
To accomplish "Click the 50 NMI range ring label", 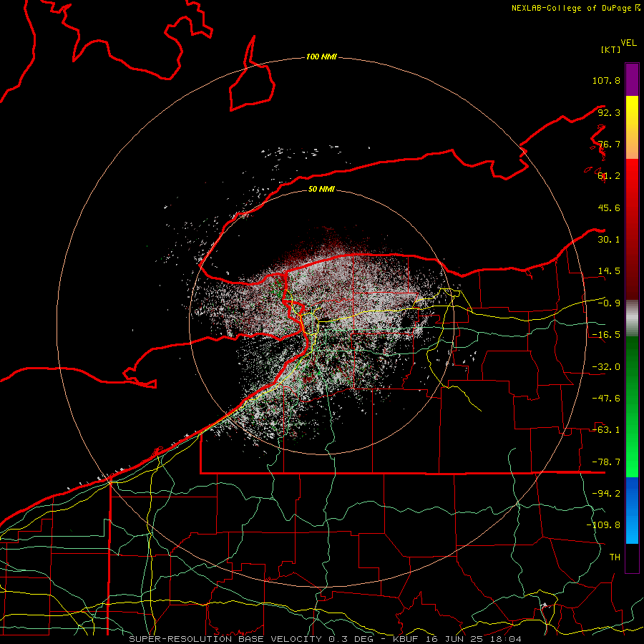I will pyautogui.click(x=321, y=189).
